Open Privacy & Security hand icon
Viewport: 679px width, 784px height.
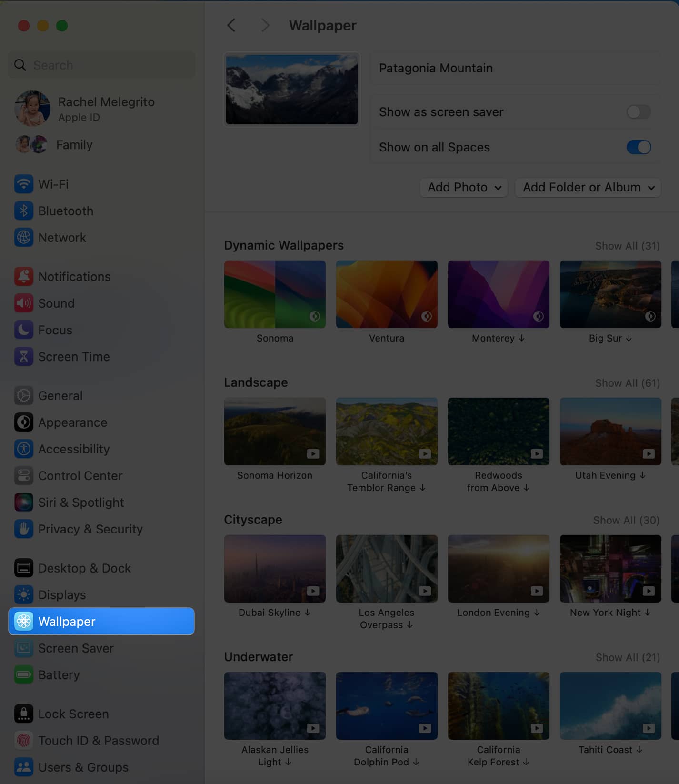click(x=23, y=529)
